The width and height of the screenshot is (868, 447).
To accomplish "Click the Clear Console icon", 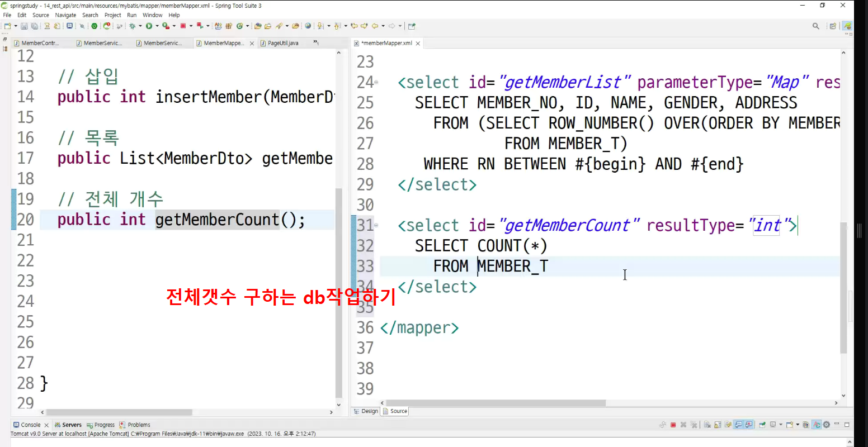I will click(707, 425).
